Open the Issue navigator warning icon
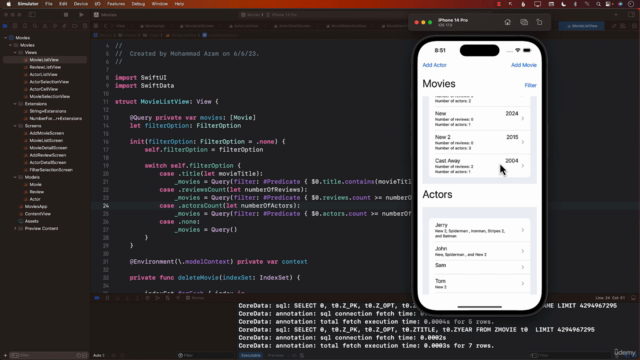This screenshot has width=640, height=360. (45, 26)
